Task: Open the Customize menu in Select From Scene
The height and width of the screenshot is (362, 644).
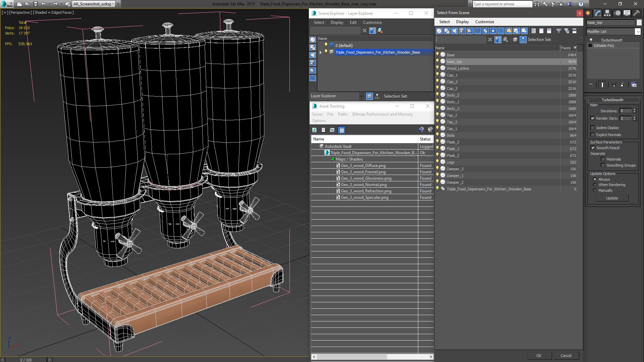Action: click(x=484, y=22)
